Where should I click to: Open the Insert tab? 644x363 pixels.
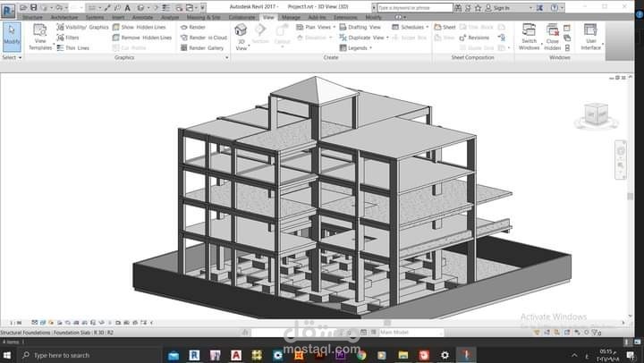point(118,17)
